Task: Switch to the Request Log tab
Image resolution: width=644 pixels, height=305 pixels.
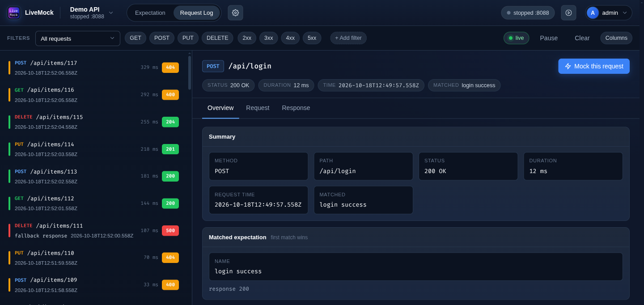Action: (x=196, y=13)
